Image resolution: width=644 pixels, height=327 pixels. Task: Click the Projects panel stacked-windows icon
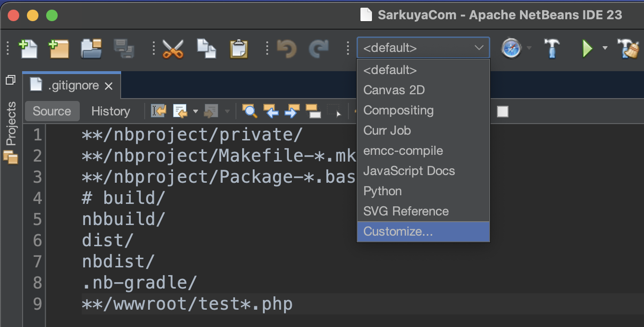(x=11, y=157)
